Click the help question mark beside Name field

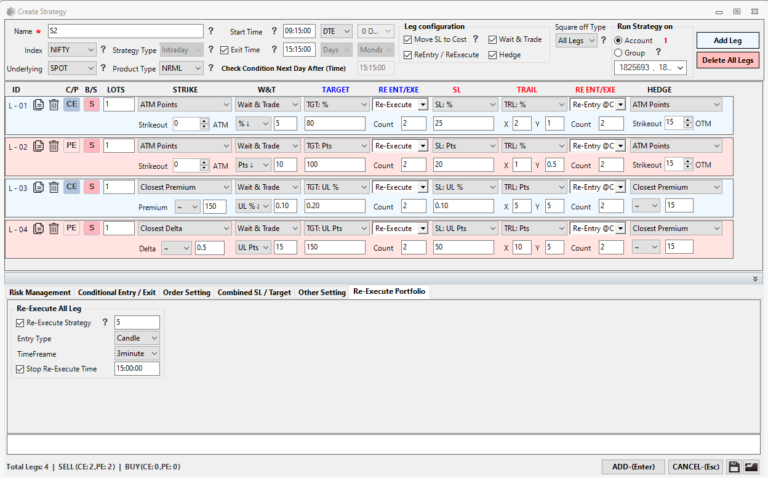point(211,32)
